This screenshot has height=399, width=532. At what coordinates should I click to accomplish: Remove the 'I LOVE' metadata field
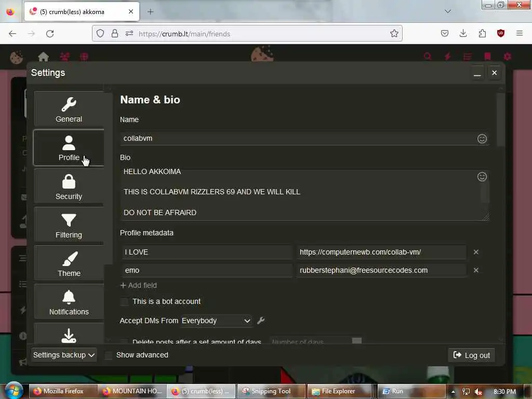(476, 252)
